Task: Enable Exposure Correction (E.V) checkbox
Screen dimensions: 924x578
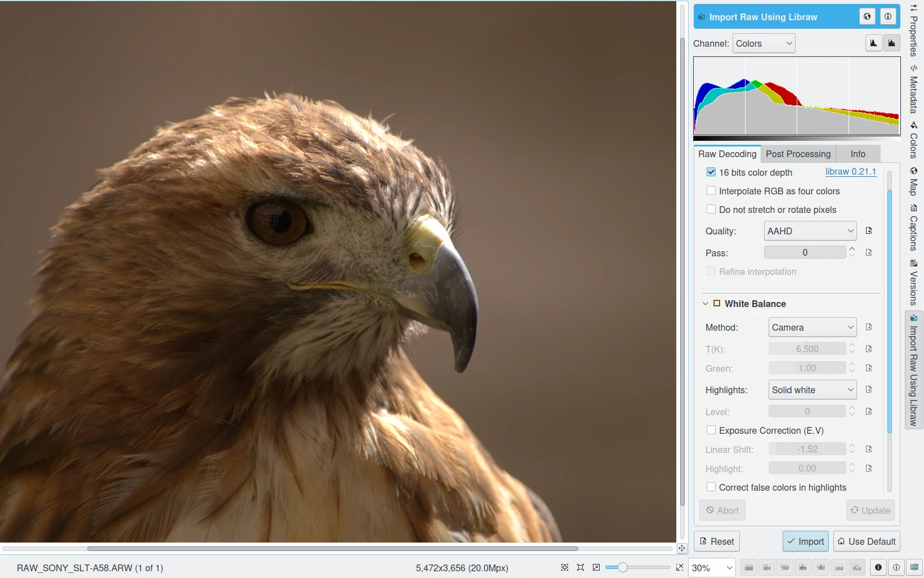Action: tap(711, 430)
